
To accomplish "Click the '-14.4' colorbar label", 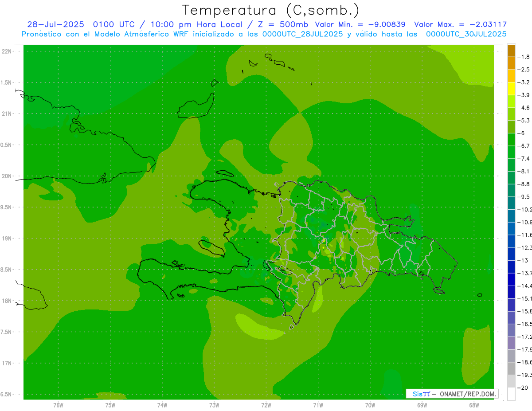I will pos(525,286).
